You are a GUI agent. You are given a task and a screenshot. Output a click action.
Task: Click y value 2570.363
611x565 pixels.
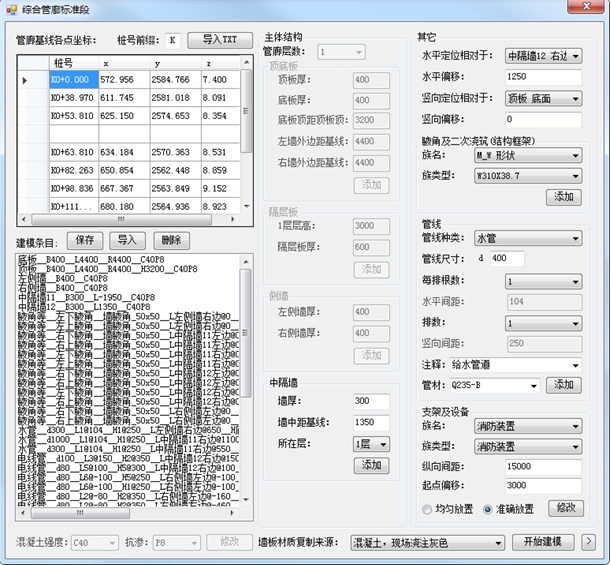[175, 152]
